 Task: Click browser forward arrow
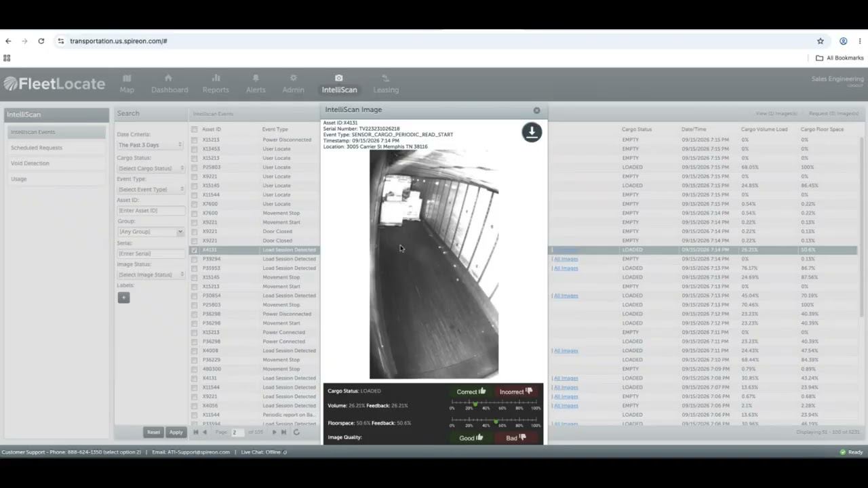point(24,41)
